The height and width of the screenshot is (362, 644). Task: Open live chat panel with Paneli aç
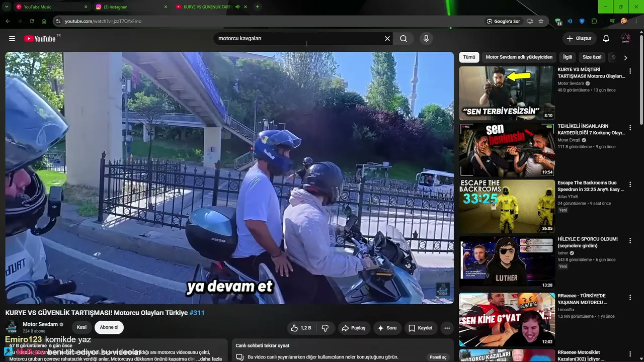(438, 357)
